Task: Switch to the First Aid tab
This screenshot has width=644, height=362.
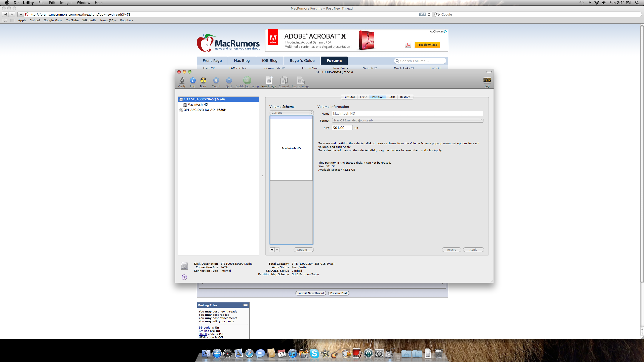Action: pos(349,97)
